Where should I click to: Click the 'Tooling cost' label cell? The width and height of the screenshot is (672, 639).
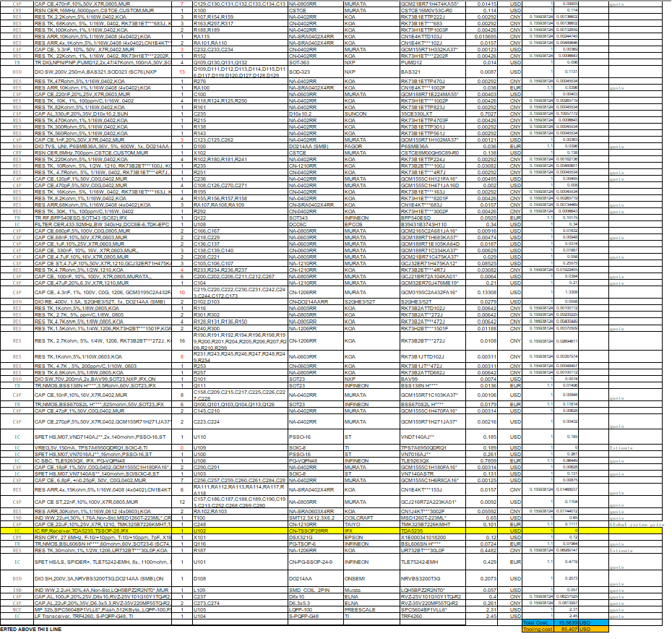(538, 630)
